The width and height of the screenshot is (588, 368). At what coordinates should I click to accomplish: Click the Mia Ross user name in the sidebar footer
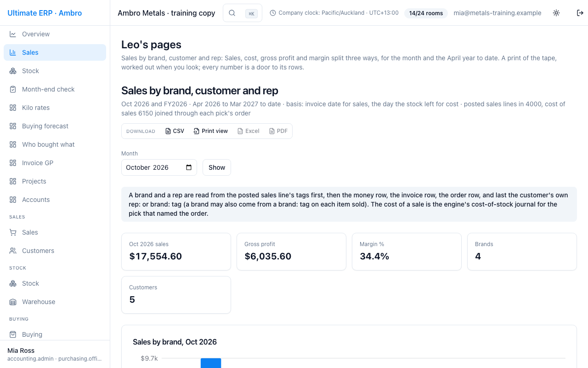point(21,351)
